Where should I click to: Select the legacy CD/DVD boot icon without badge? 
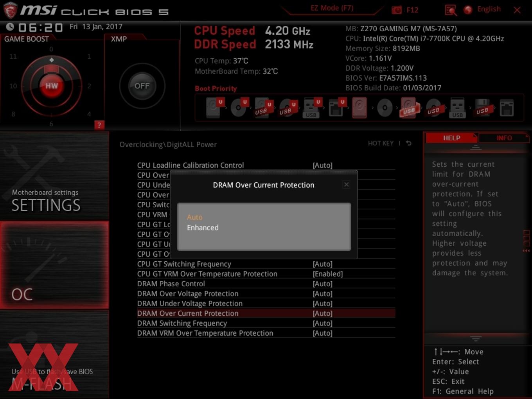coord(385,108)
